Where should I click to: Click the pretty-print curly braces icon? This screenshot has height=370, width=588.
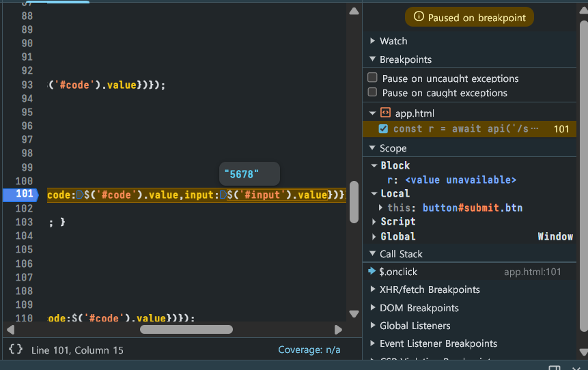coord(16,350)
